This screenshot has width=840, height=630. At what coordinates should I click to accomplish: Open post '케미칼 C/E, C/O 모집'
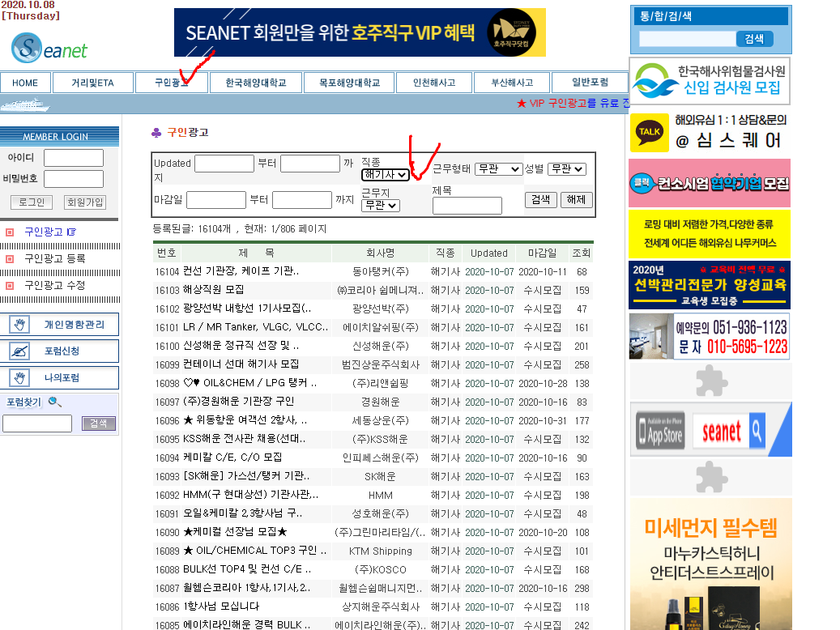232,458
